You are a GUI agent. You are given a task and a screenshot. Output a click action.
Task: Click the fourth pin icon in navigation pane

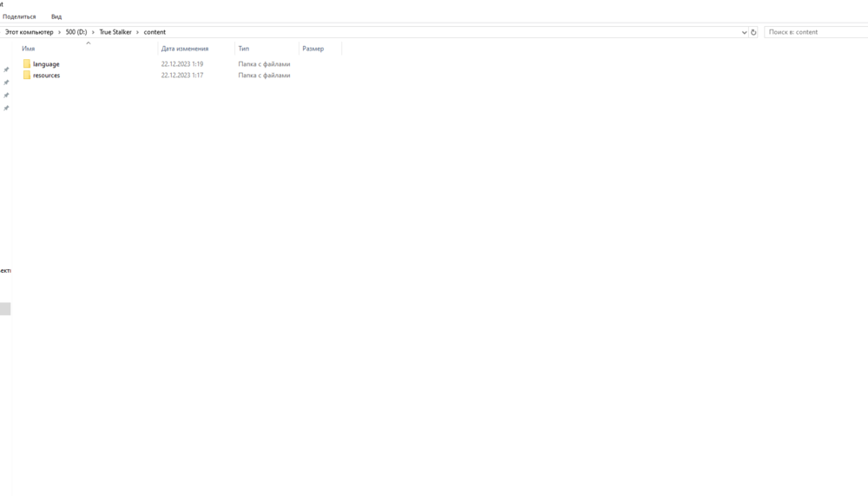click(6, 108)
